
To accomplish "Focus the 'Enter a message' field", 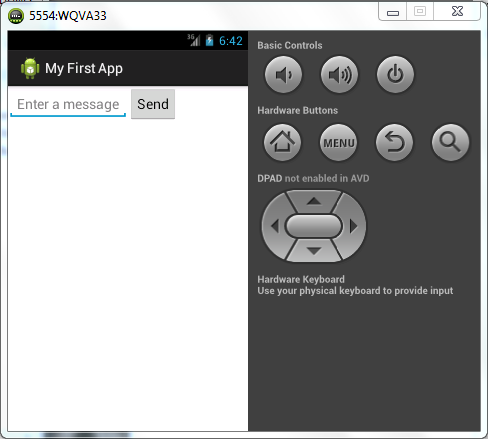I will [68, 105].
